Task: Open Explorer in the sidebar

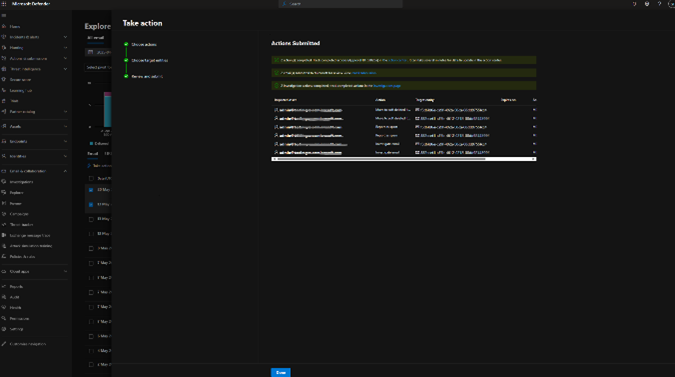Action: coord(16,193)
